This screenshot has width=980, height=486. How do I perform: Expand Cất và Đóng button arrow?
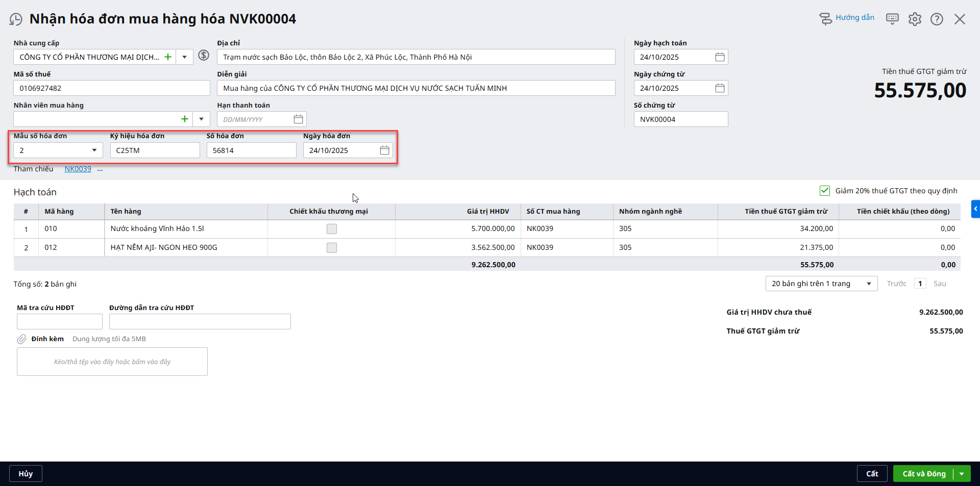pos(962,474)
